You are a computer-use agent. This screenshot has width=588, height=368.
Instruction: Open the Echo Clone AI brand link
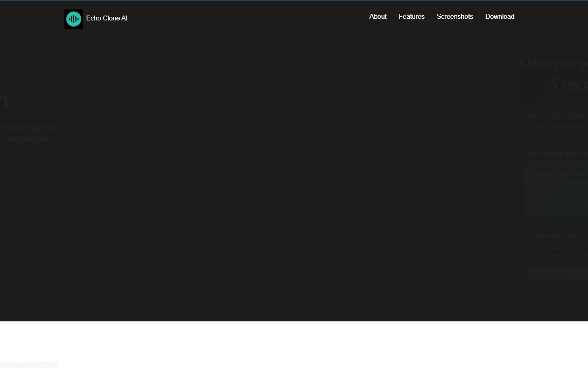107,18
